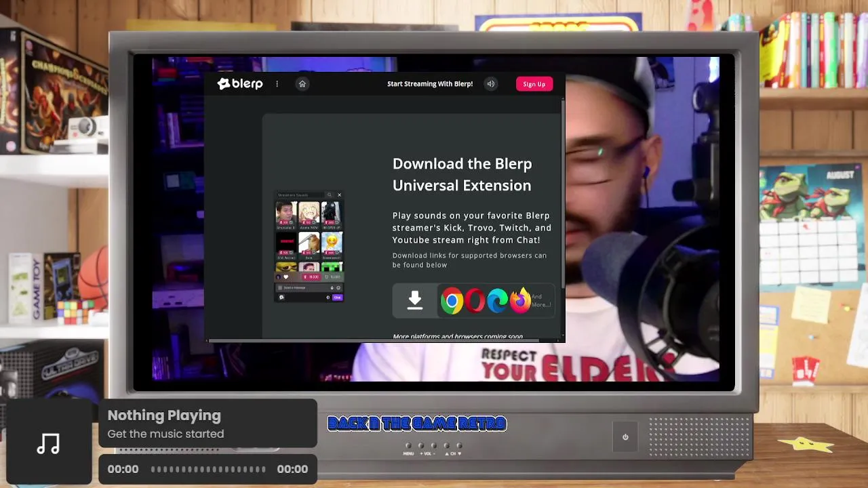Choose the Firefox browser icon
Image resolution: width=868 pixels, height=488 pixels.
tap(519, 300)
